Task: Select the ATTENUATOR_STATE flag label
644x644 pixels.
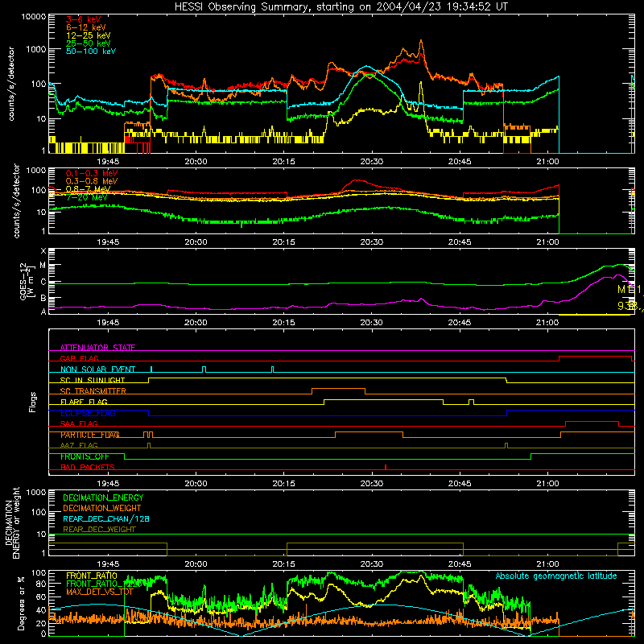Action: pyautogui.click(x=97, y=348)
